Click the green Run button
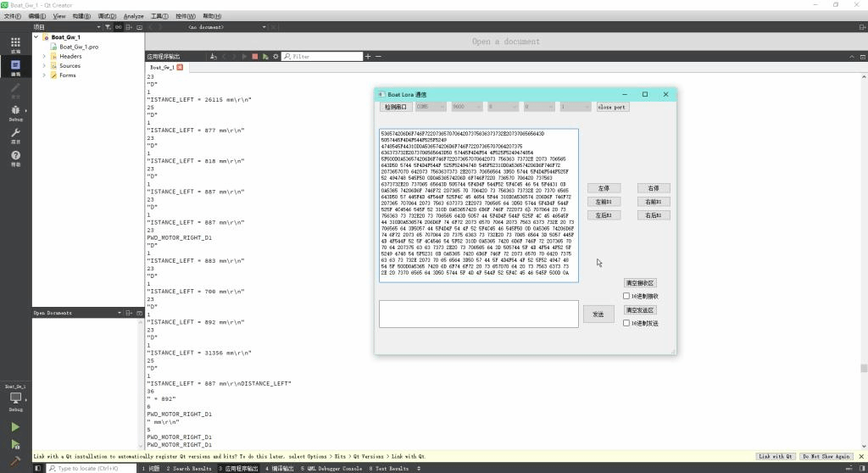This screenshot has height=473, width=868. click(15, 427)
